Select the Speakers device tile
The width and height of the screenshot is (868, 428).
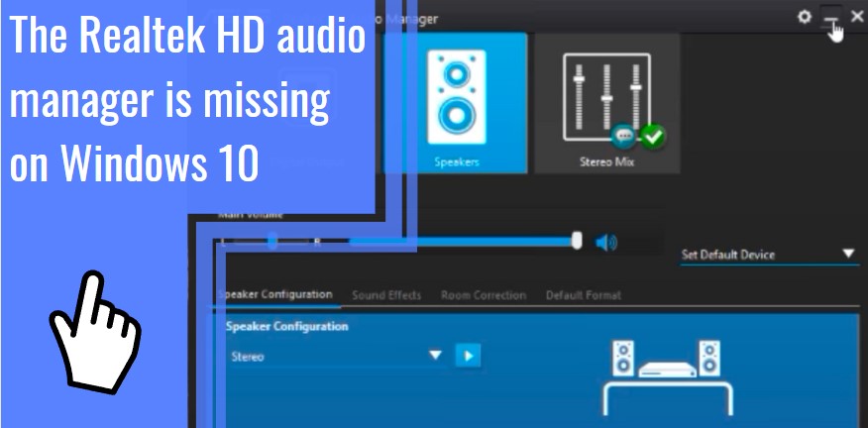[456, 103]
